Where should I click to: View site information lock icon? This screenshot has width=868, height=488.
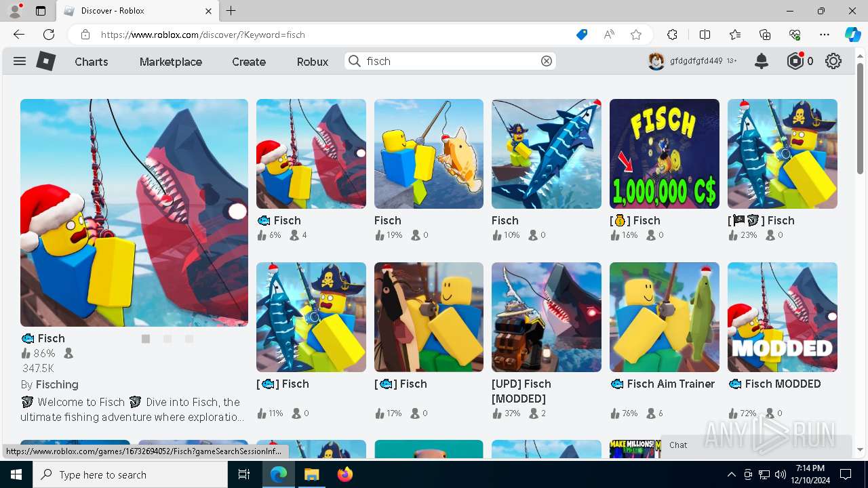[85, 35]
